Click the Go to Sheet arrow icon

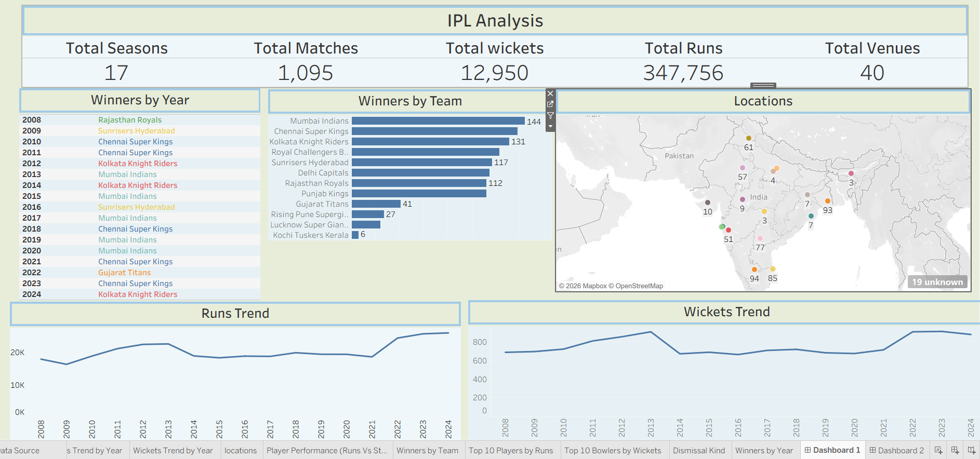(550, 104)
